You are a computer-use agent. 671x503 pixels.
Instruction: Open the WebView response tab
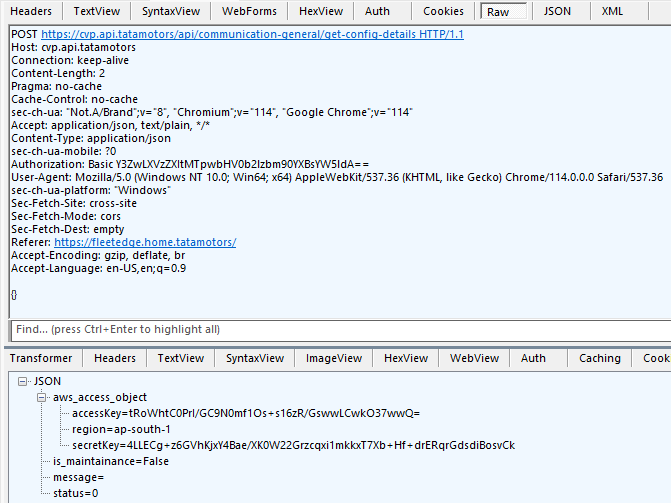tap(474, 358)
